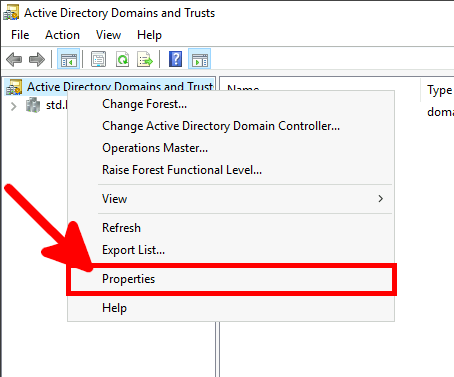
Task: Select Change Forest... from context menu
Action: coord(231,104)
